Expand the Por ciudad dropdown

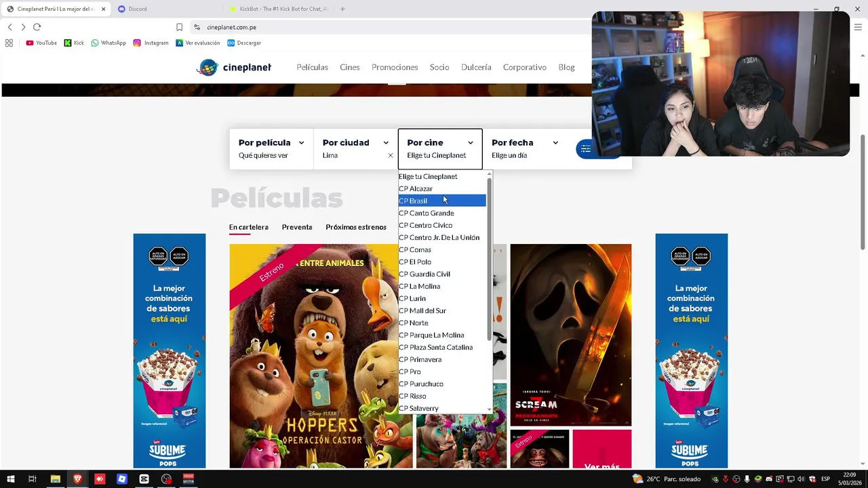pos(355,149)
